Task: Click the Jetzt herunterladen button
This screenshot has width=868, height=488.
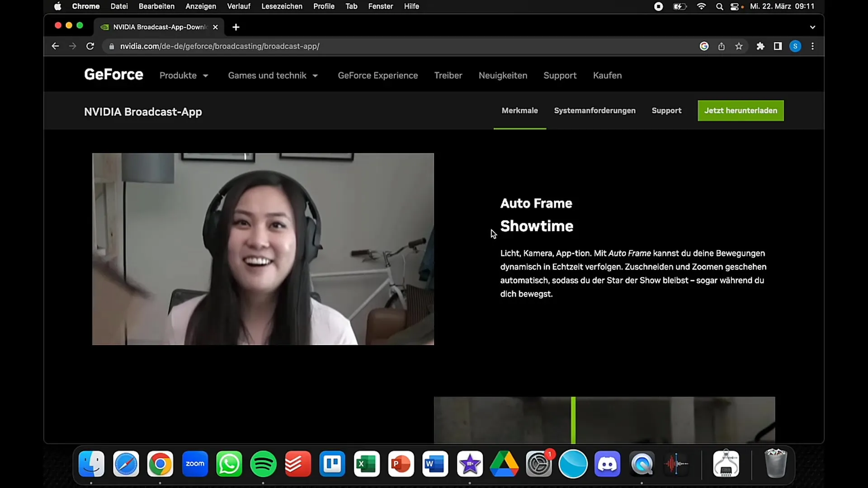Action: click(x=741, y=111)
